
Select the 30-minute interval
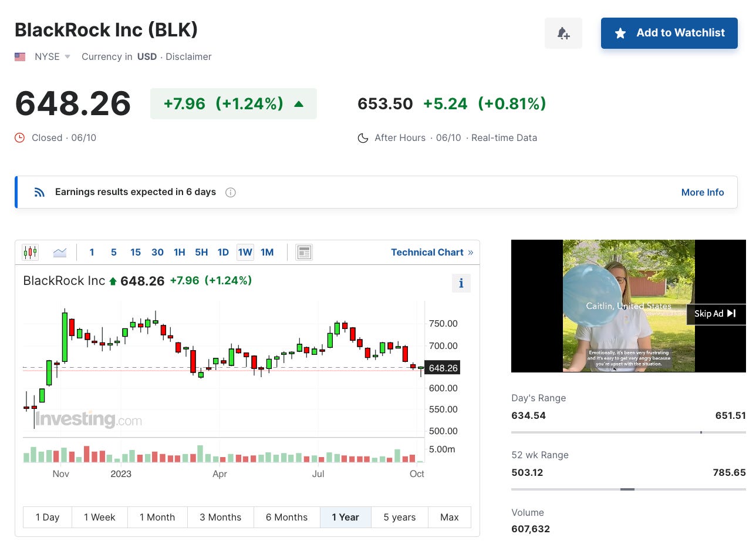[157, 252]
